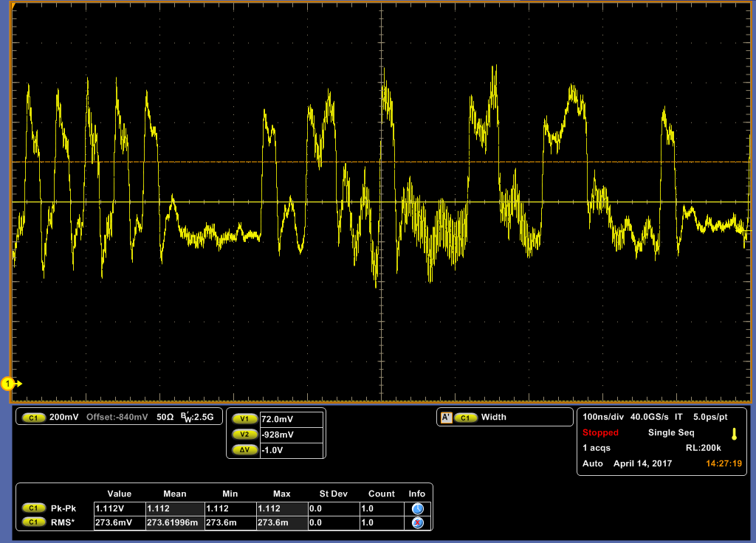Click the A' trigger event icon

445,418
